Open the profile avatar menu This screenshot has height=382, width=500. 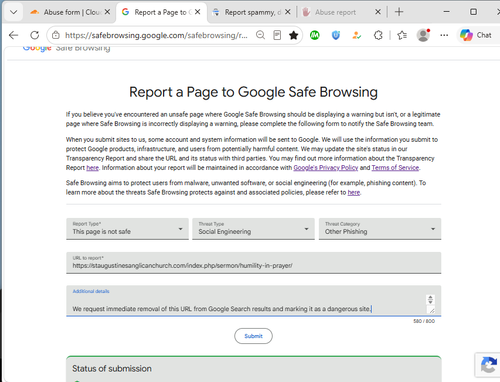pos(423,35)
